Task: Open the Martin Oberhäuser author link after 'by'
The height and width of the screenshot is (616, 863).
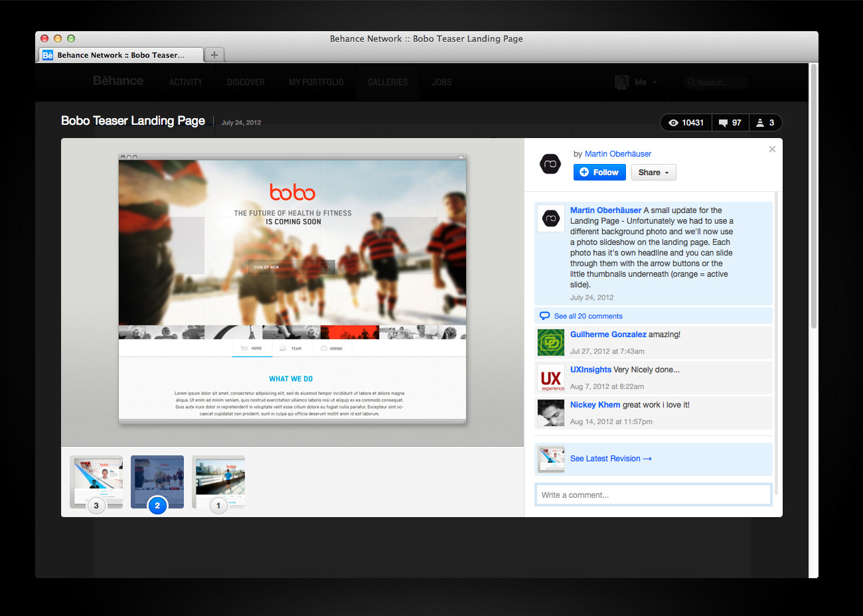Action: (618, 154)
